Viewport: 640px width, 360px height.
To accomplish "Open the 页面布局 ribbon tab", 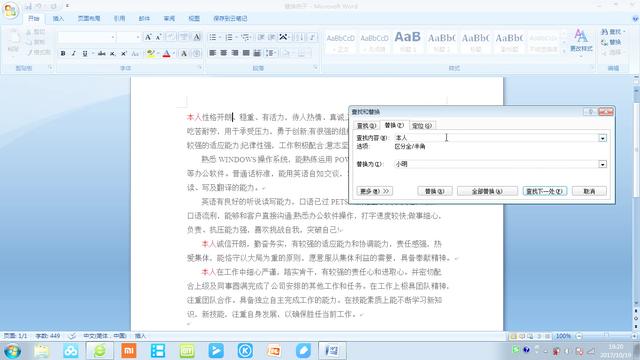I will click(89, 18).
